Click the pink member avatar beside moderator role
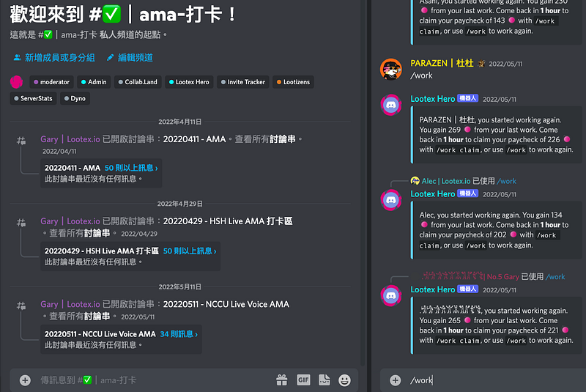Viewport: 586px width, 392px height. point(16,82)
